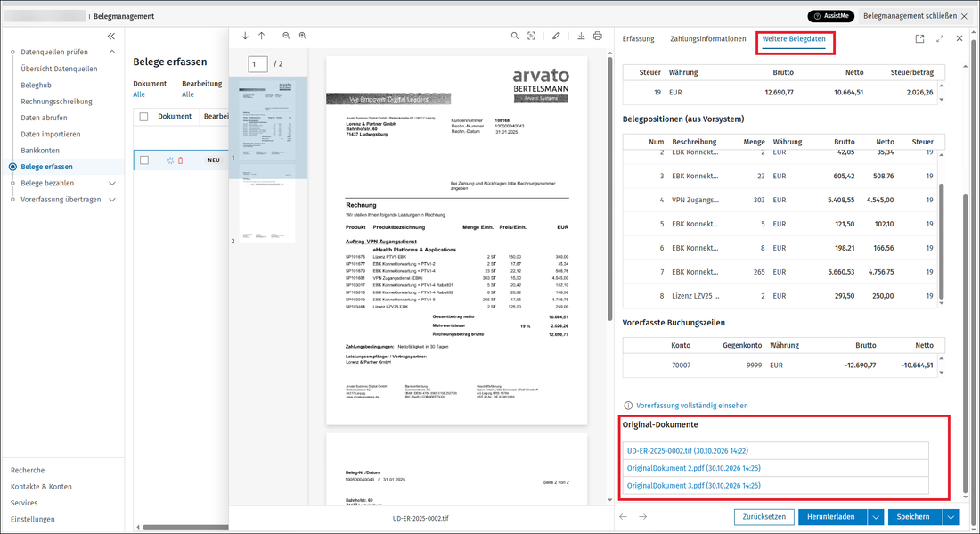Screen dimensions: 980x534
Task: Go to the next record arrow
Action: [643, 517]
